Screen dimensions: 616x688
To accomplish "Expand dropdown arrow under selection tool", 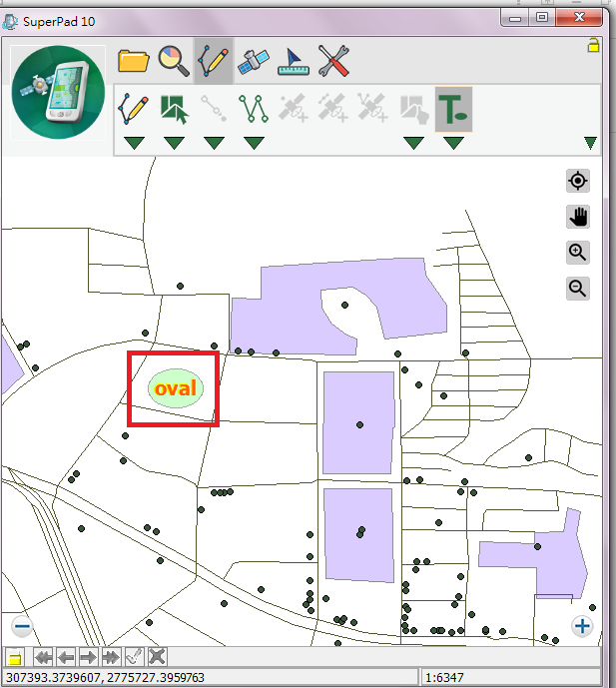I will (174, 143).
